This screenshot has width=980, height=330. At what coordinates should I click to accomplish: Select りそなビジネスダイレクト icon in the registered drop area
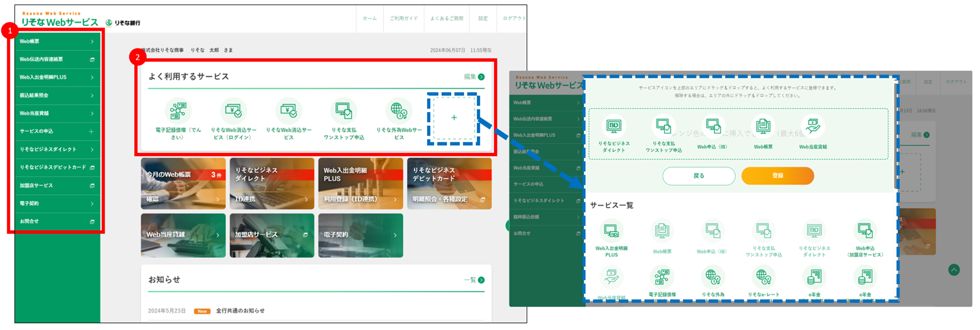[614, 125]
